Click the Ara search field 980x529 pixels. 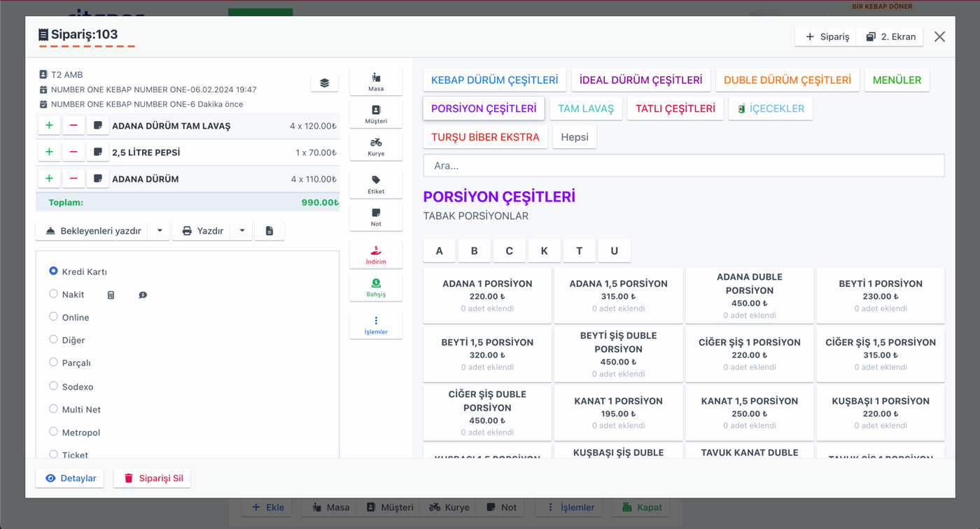click(x=684, y=166)
